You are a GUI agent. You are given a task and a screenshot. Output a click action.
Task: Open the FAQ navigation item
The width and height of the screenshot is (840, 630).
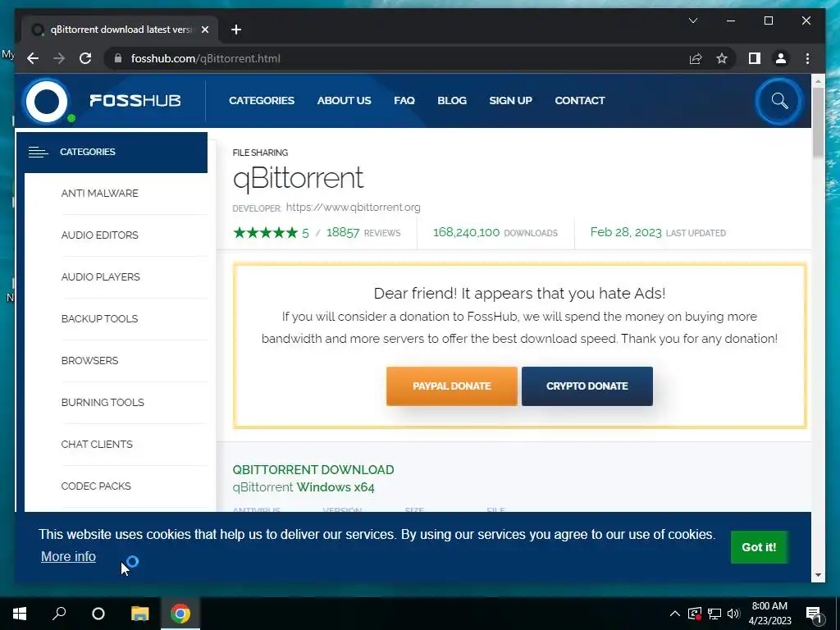click(x=404, y=101)
